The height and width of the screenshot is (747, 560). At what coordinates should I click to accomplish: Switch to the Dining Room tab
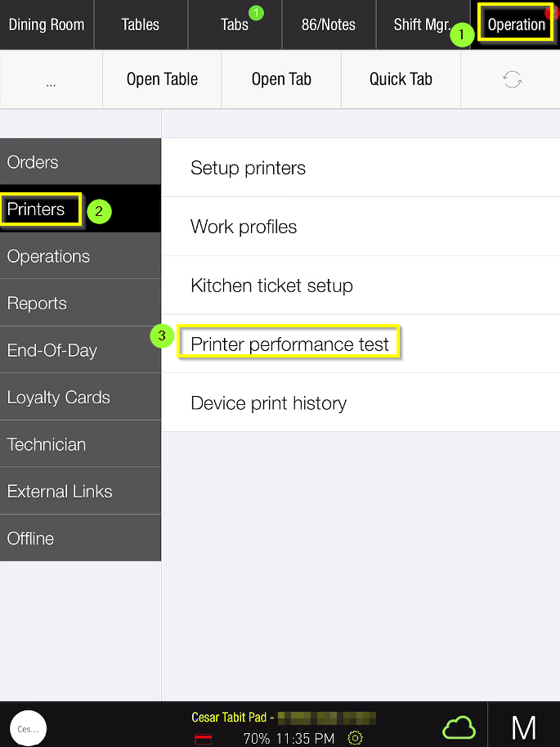click(x=47, y=25)
